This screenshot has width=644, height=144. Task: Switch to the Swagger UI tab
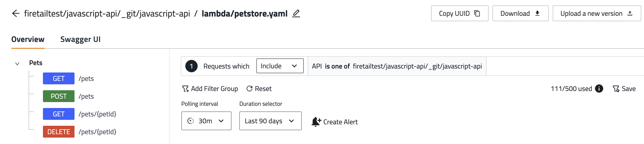(x=80, y=39)
